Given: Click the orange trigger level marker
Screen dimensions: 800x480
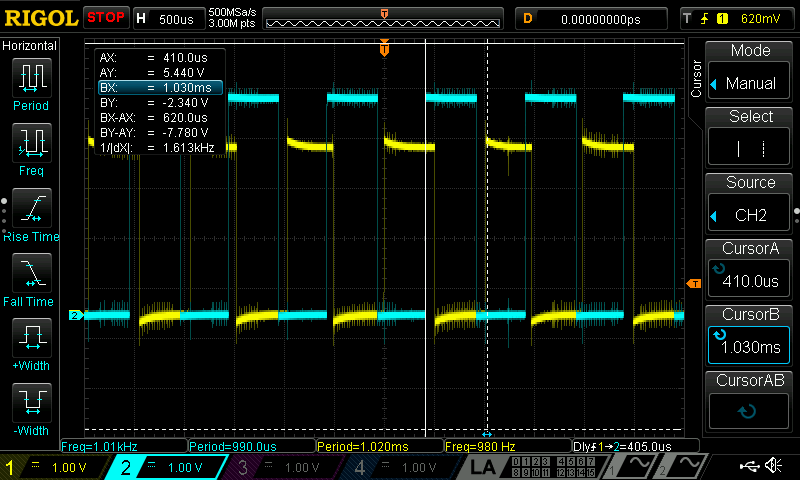Looking at the screenshot, I should click(693, 284).
